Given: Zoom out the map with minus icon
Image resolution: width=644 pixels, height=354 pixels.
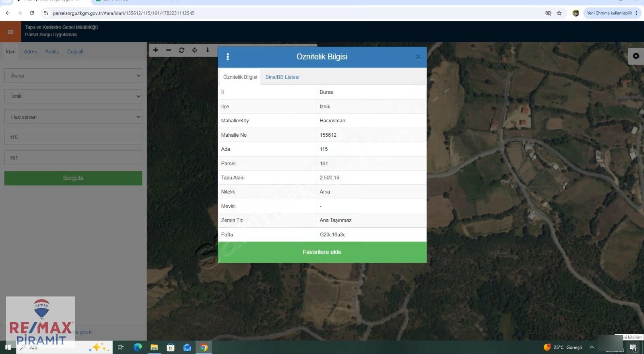Looking at the screenshot, I should tap(169, 50).
